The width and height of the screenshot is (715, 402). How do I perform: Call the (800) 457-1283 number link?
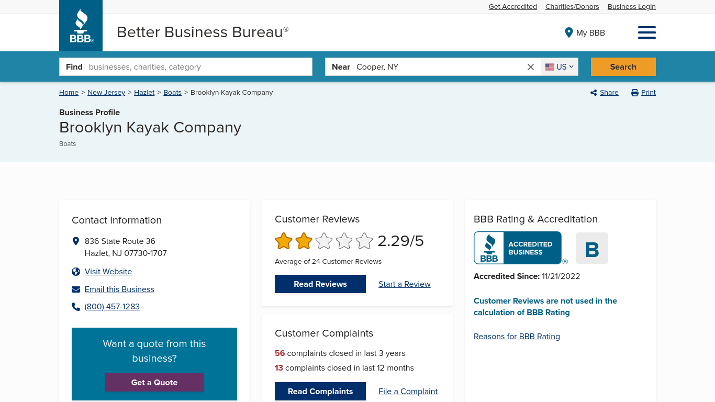112,307
